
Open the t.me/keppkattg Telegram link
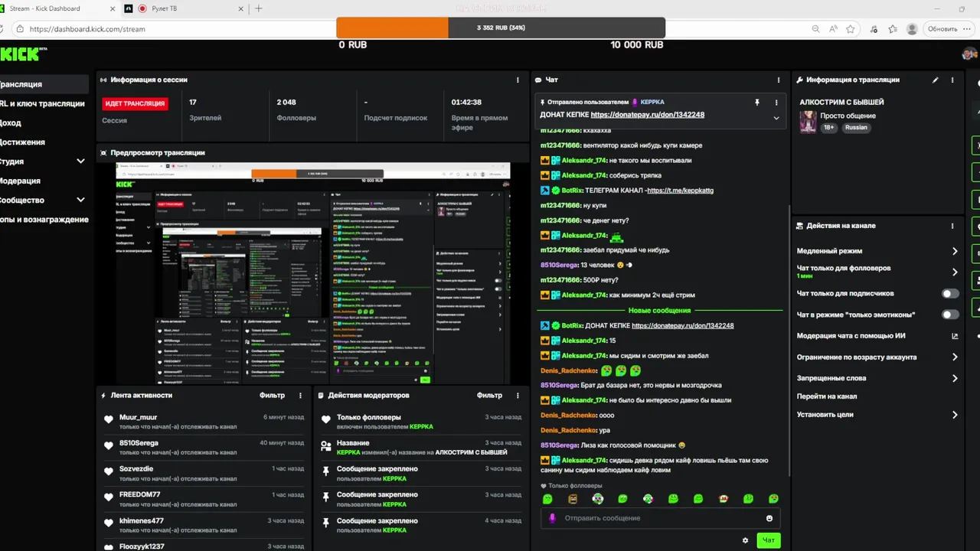(680, 191)
